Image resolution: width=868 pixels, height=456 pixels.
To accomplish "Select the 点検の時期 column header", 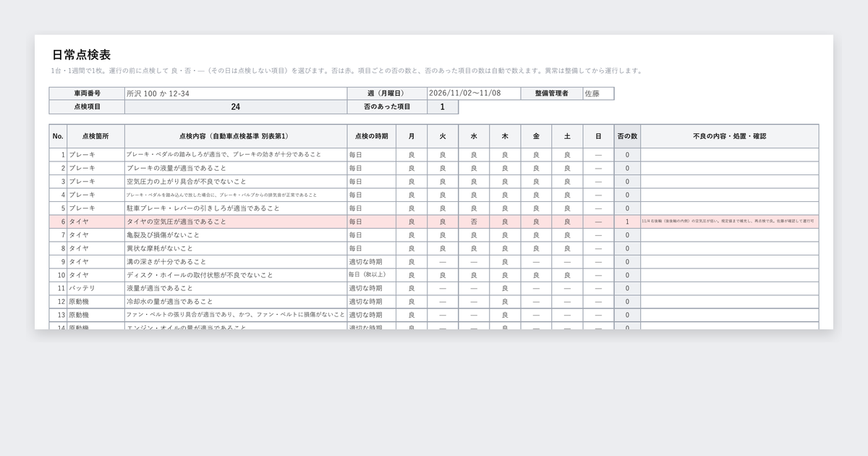I will pyautogui.click(x=371, y=136).
